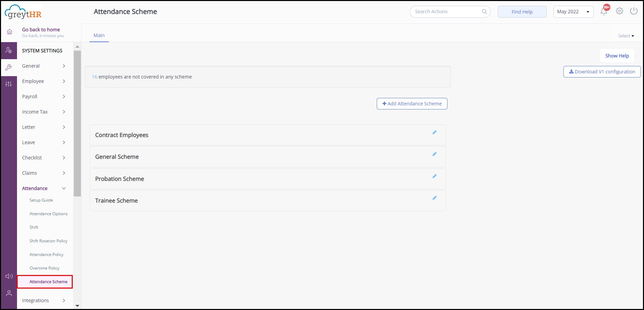Select the employee admin icon in sidebar
644x310 pixels.
(9, 50)
